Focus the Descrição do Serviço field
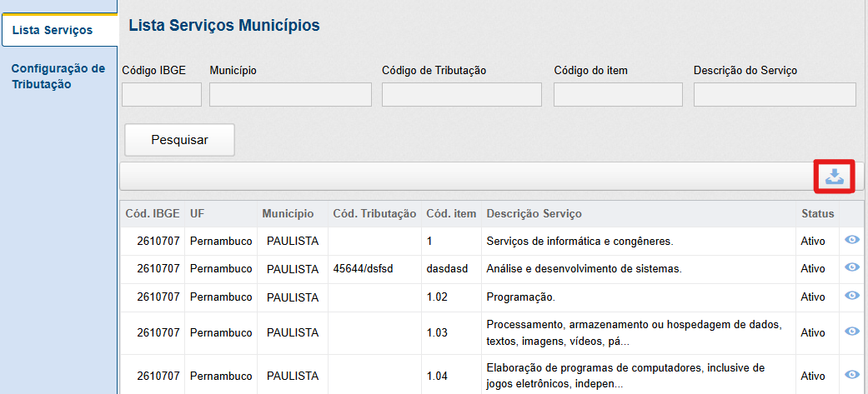 coord(775,95)
